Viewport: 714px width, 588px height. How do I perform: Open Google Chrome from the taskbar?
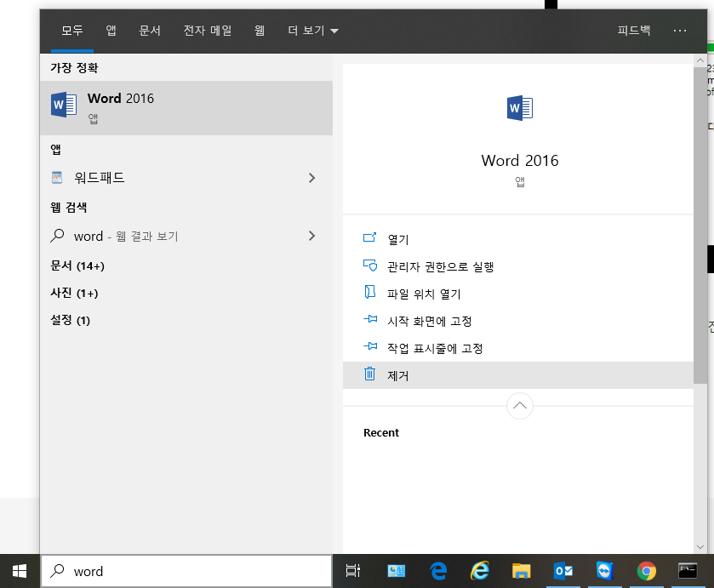point(646,571)
